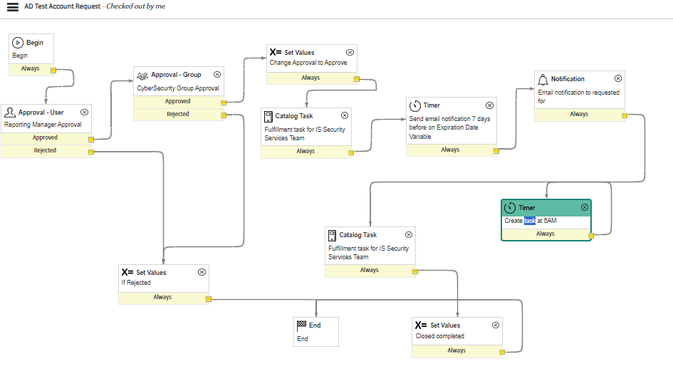Click 'Reporting Manager Approval' text
The width and height of the screenshot is (673, 386).
coord(43,125)
